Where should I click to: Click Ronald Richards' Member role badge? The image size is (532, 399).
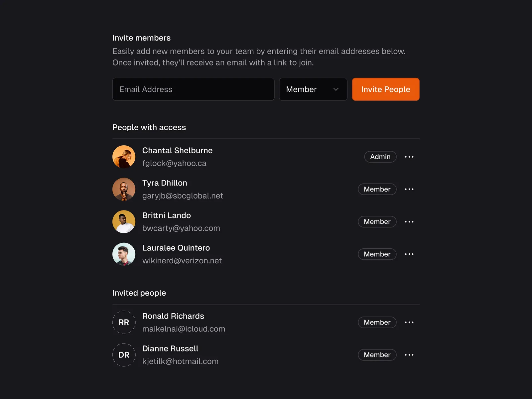(x=377, y=322)
